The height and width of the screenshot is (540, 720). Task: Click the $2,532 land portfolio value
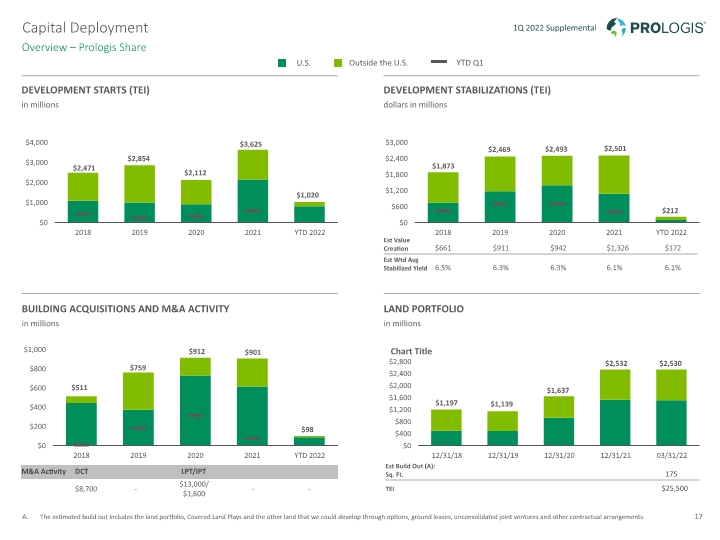pyautogui.click(x=616, y=363)
